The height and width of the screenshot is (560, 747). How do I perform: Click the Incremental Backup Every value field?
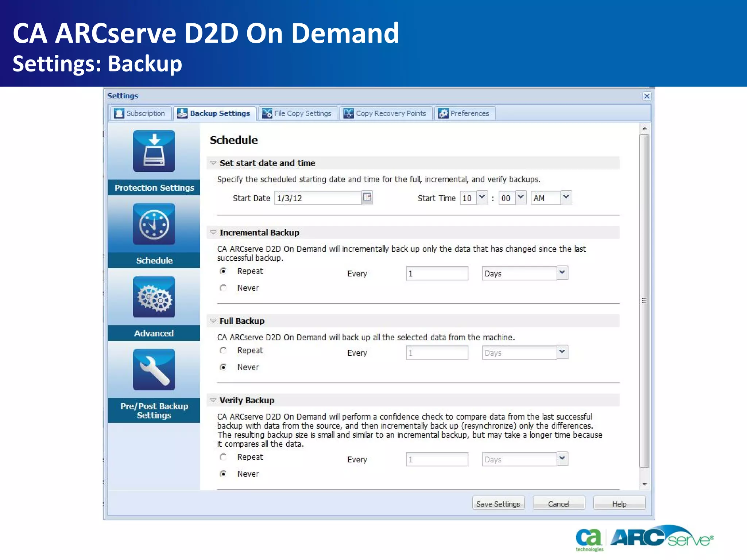[x=437, y=273]
